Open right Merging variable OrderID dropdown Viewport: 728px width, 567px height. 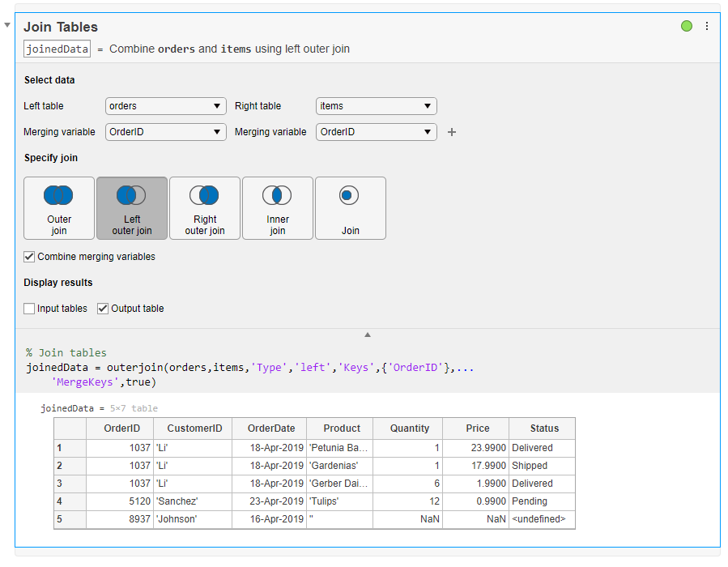point(376,132)
